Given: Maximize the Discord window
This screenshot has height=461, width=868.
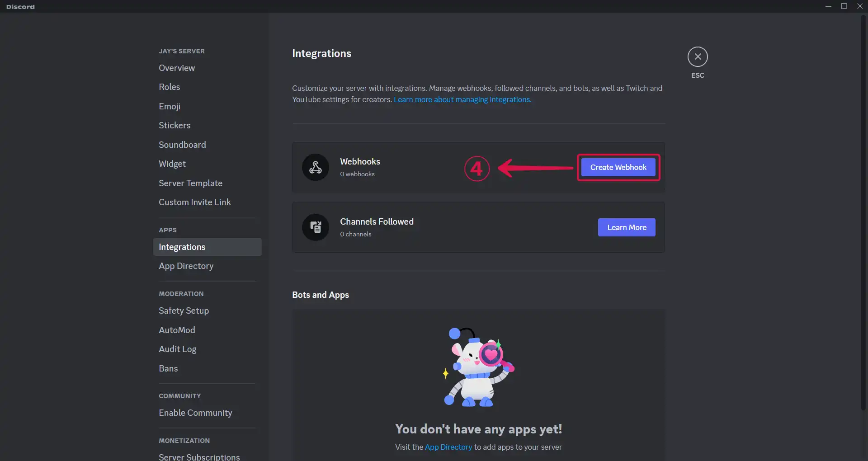Looking at the screenshot, I should (x=844, y=6).
